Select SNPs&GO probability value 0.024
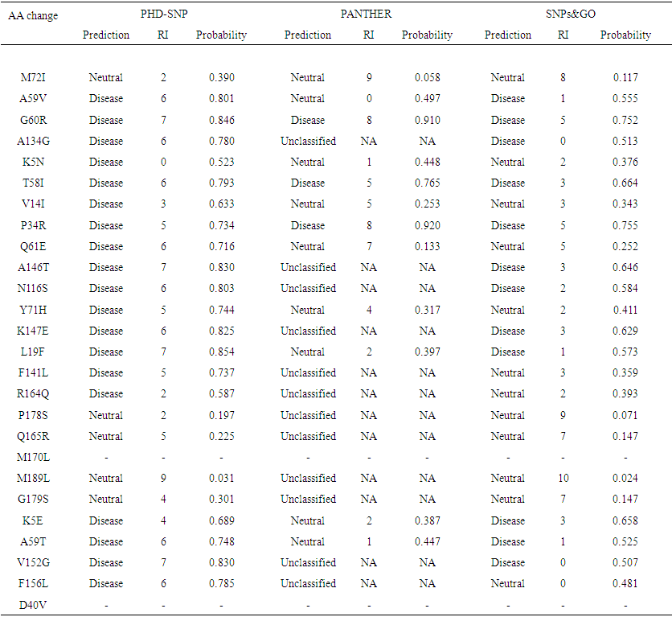 (625, 478)
